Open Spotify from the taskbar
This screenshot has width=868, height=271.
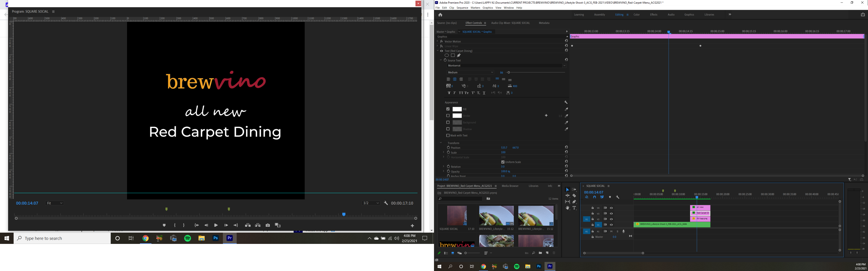(187, 238)
